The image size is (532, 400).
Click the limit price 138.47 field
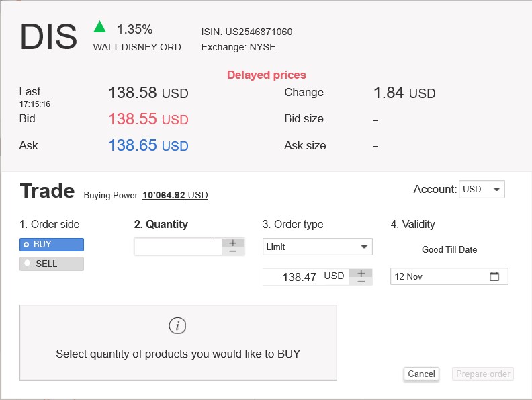coord(306,277)
